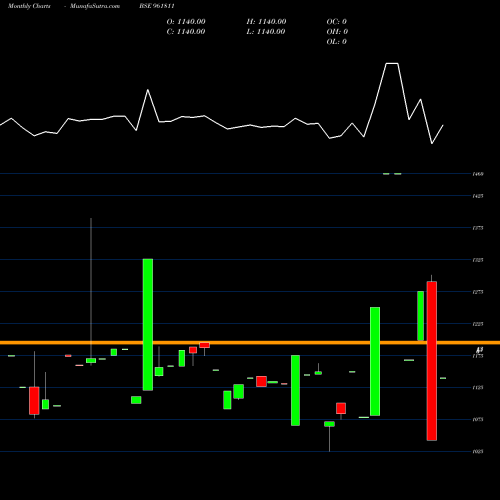The width and height of the screenshot is (500, 500).
Task: Click the 1025 price axis label
Action: [x=478, y=452]
